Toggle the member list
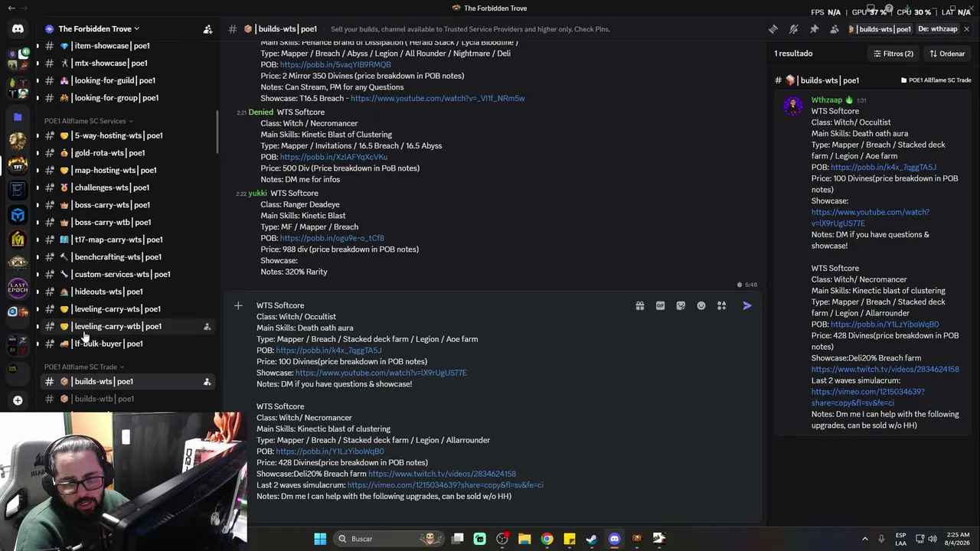 835,29
